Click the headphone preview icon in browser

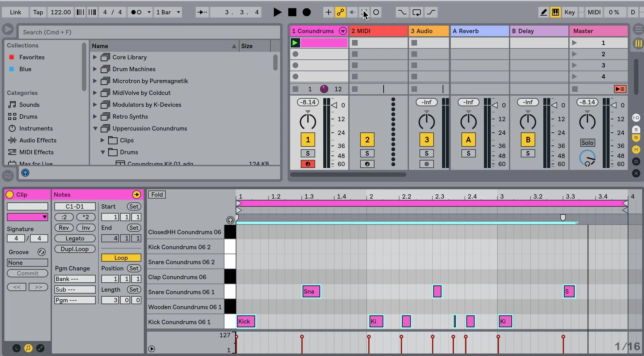[25, 173]
